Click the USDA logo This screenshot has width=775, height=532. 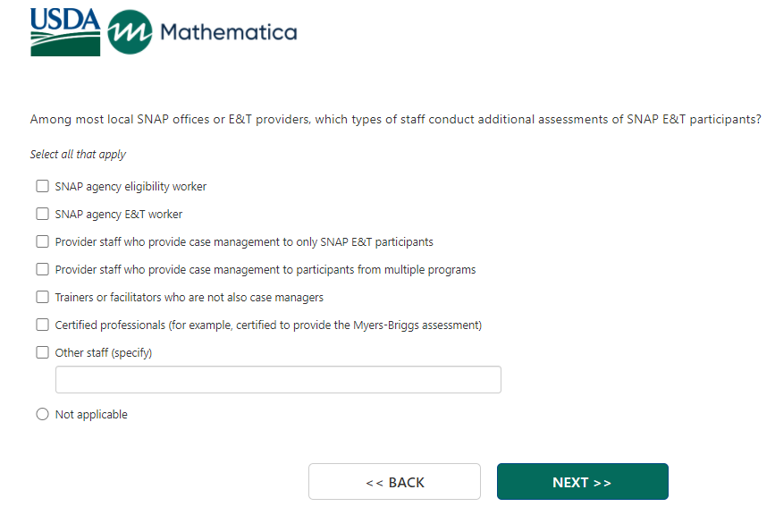(x=65, y=32)
